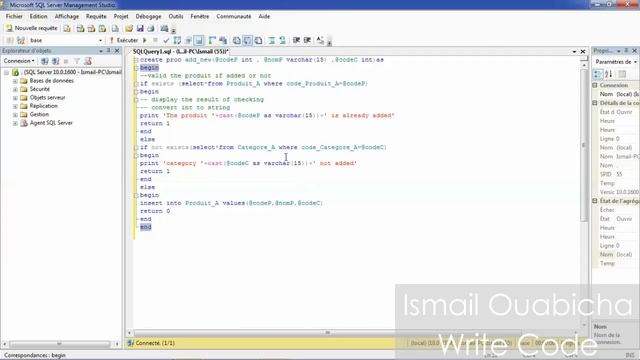Expand the Gestion node

pos(15,114)
